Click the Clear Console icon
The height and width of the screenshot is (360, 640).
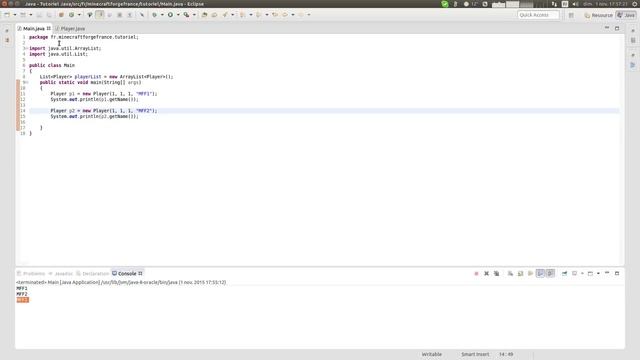click(x=510, y=273)
